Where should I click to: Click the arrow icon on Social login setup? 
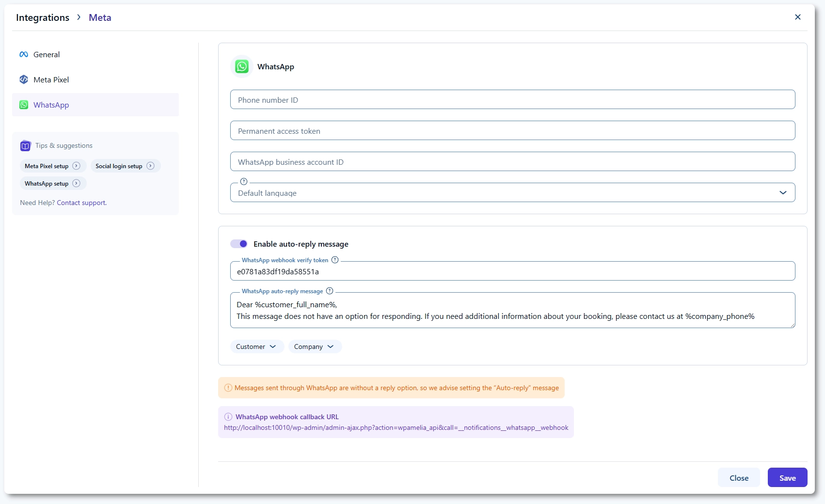[150, 166]
